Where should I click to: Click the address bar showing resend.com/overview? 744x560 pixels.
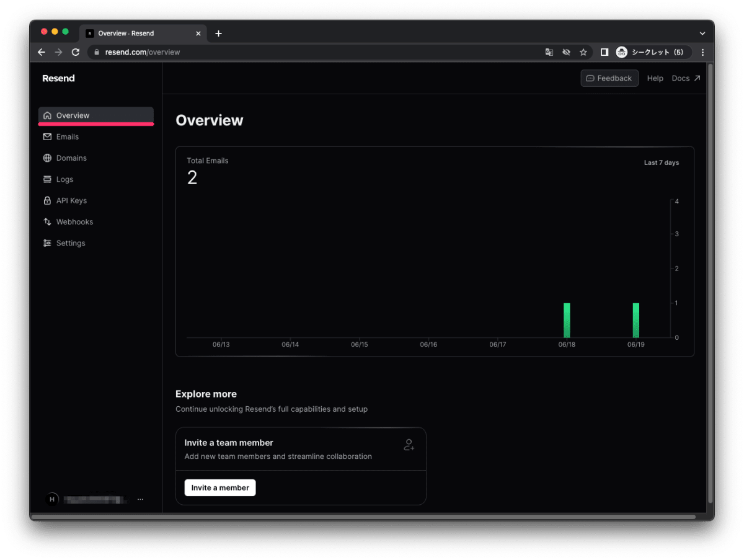click(x=340, y=52)
